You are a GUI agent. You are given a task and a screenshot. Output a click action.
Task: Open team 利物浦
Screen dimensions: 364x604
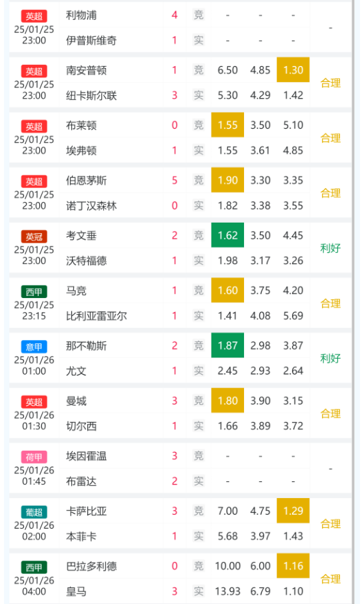81,15
